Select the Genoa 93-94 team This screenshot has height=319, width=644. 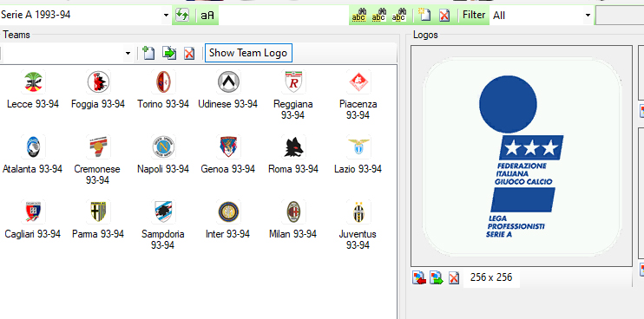(228, 154)
